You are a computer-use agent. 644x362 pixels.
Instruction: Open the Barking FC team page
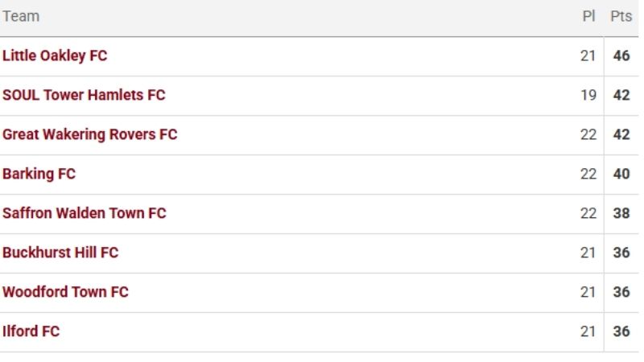[39, 174]
